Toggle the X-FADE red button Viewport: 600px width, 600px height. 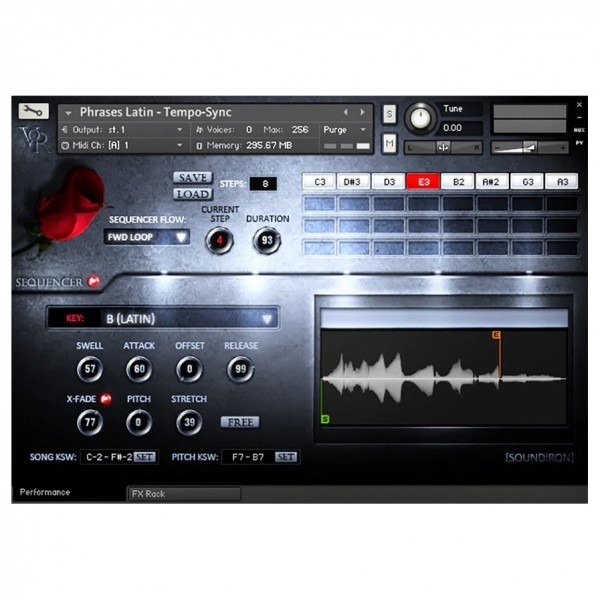[106, 399]
